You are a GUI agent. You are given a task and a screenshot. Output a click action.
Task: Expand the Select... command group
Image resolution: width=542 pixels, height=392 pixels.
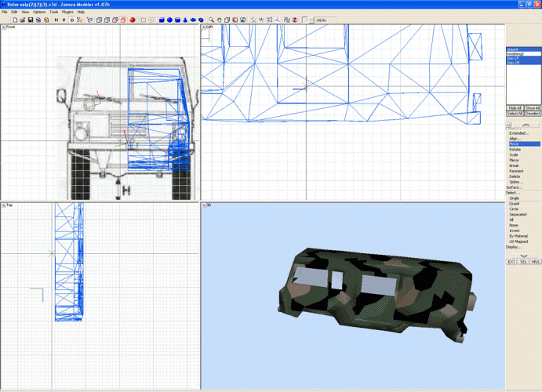point(513,193)
